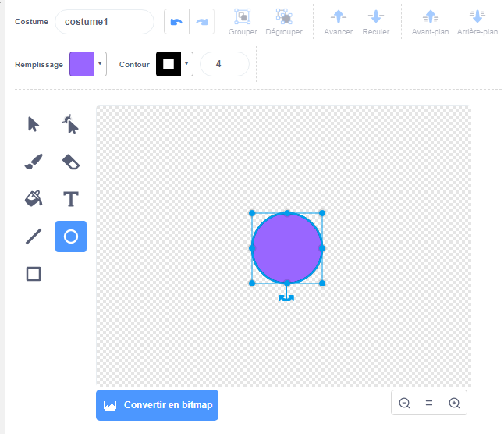Image resolution: width=504 pixels, height=434 pixels.
Task: Reset canvas zoom with equals button
Action: (429, 404)
